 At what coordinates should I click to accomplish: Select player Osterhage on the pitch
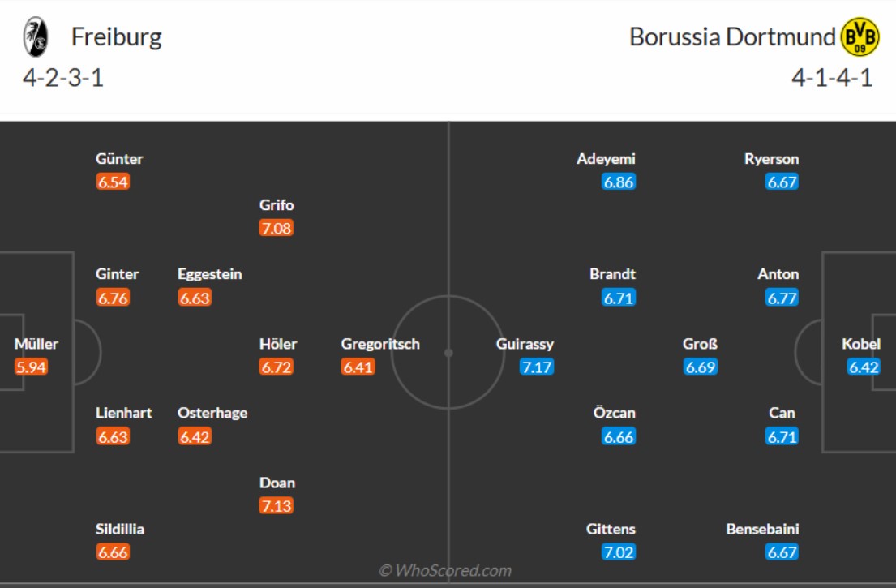point(212,413)
